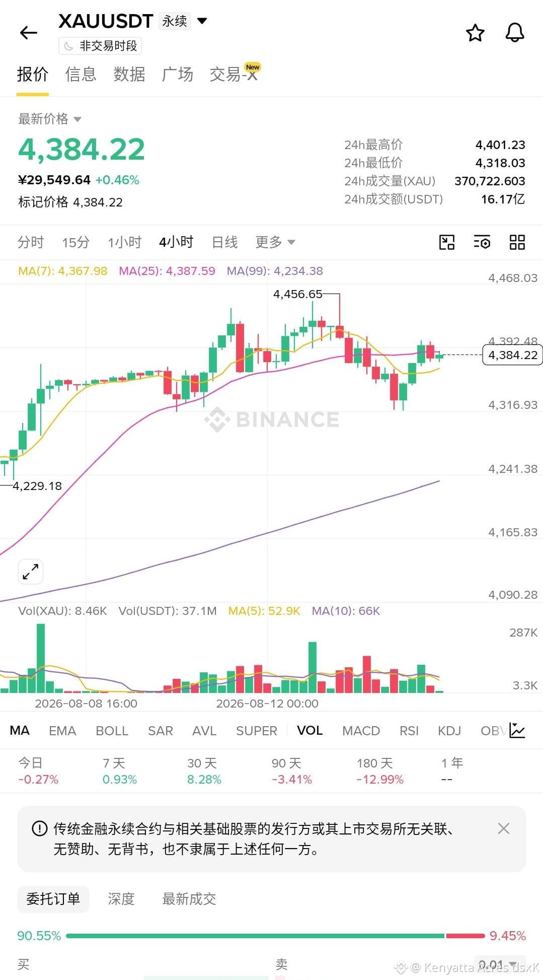Click the 24h最低价 value 4,318.03
The height and width of the screenshot is (980, 543).
pyautogui.click(x=500, y=163)
